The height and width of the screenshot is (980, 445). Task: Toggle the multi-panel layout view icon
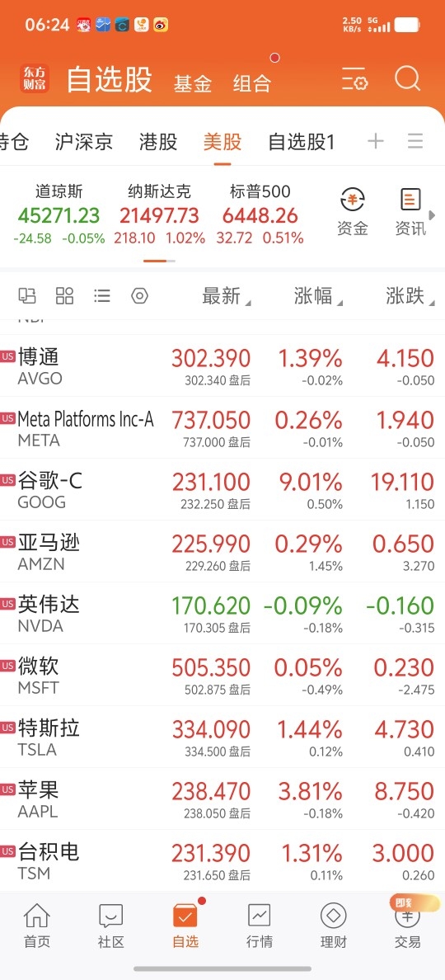pos(27,295)
